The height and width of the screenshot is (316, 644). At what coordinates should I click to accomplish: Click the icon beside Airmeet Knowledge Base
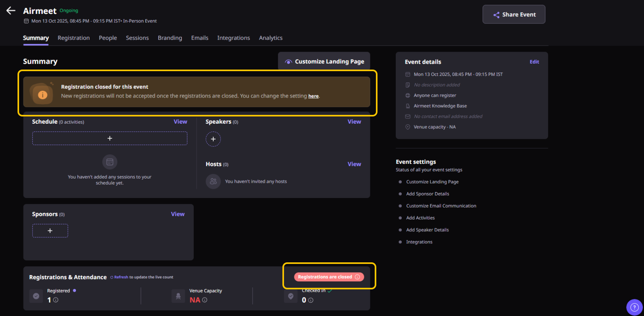(x=408, y=106)
